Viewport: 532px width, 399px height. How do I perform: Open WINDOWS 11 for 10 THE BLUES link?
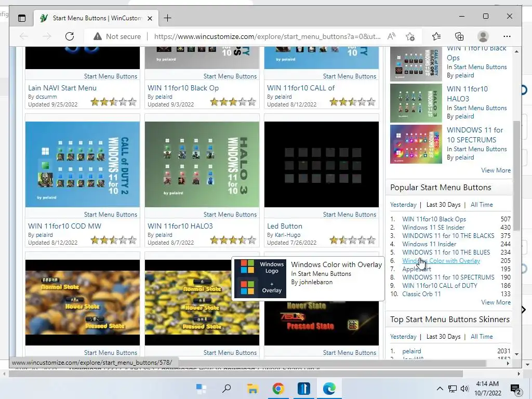click(x=446, y=252)
